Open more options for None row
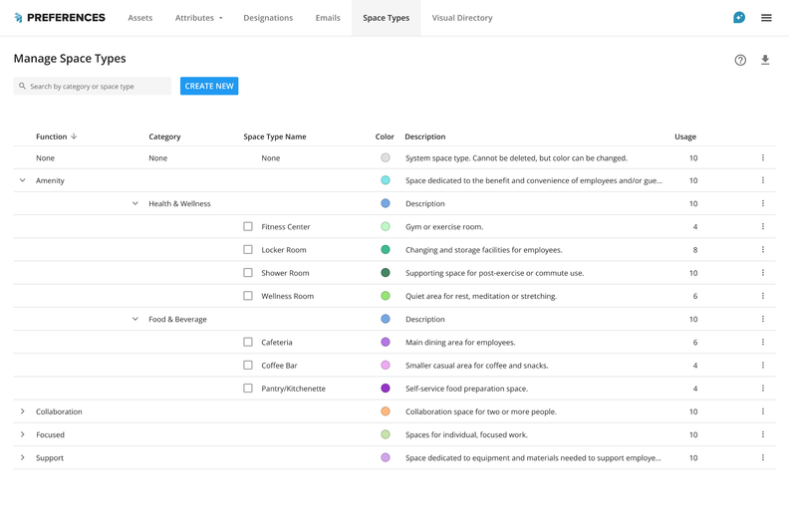This screenshot has height=532, width=789. (x=763, y=157)
